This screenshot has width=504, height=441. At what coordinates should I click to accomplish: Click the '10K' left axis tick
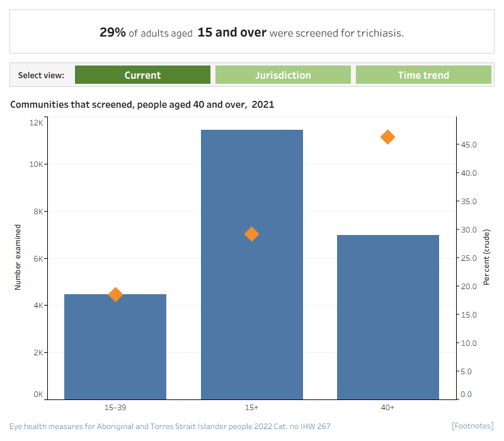(x=36, y=164)
